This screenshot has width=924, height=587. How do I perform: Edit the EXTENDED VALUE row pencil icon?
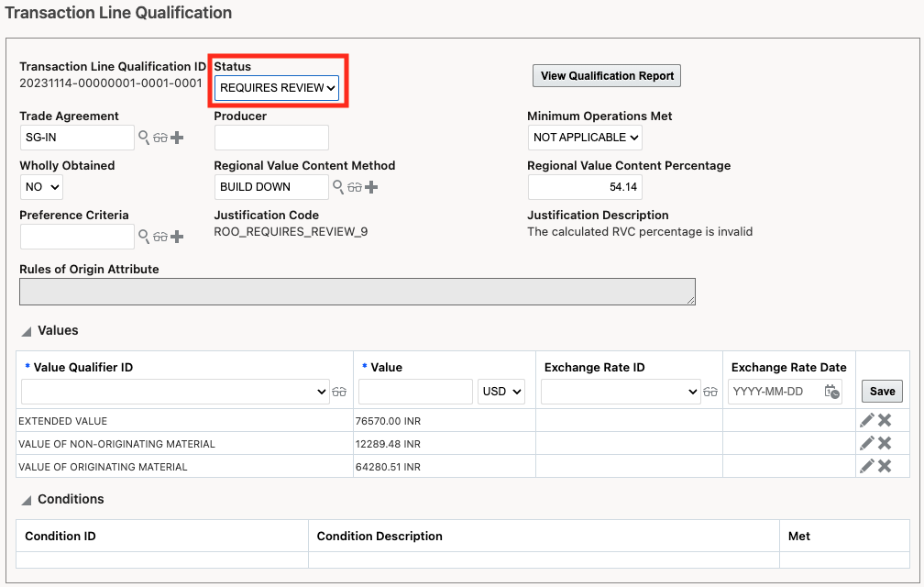(x=867, y=420)
